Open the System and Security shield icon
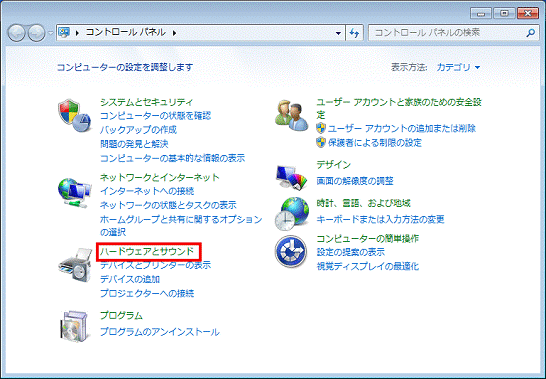Viewport: 546px width, 379px height. click(x=74, y=115)
